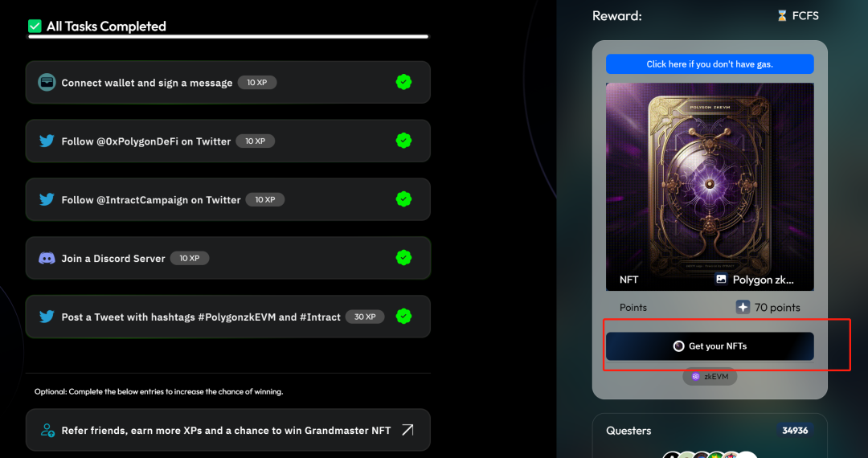Select the zkEVM network chip
868x458 pixels.
pos(710,377)
